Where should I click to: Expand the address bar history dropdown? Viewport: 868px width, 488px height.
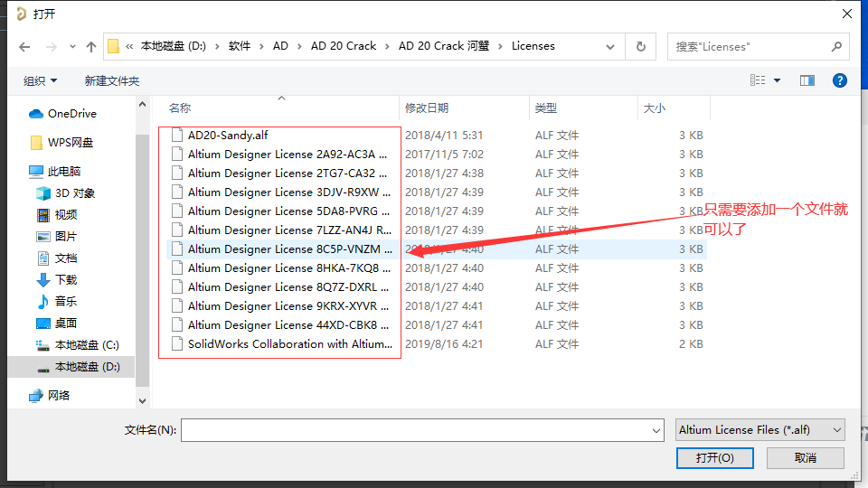[610, 46]
